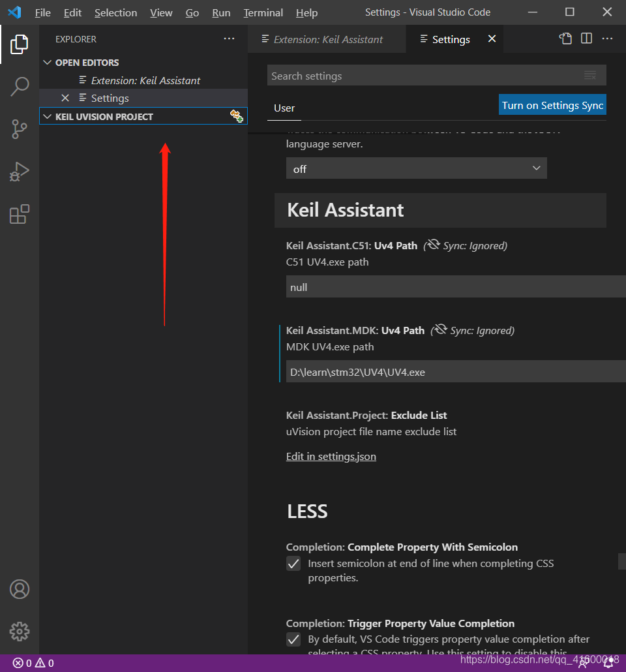Open the Selection menu
The image size is (626, 672).
coord(115,13)
